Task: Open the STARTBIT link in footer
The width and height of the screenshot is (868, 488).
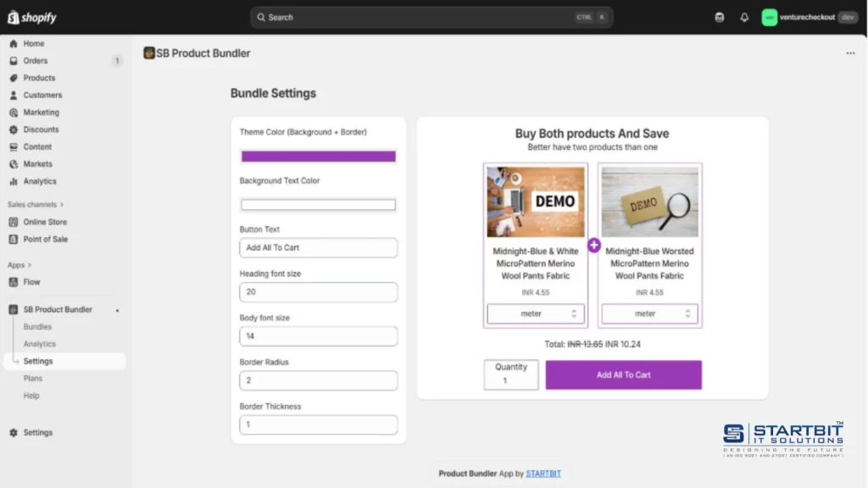Action: pyautogui.click(x=543, y=473)
